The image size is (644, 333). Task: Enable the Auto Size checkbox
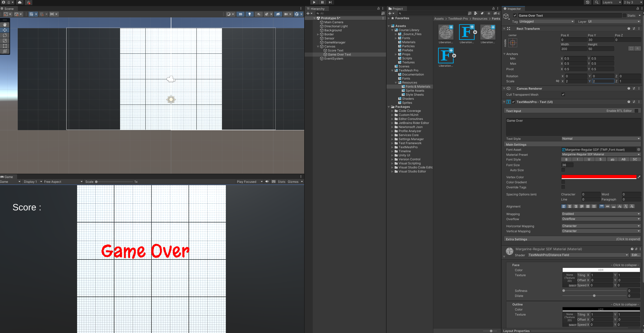pyautogui.click(x=563, y=170)
